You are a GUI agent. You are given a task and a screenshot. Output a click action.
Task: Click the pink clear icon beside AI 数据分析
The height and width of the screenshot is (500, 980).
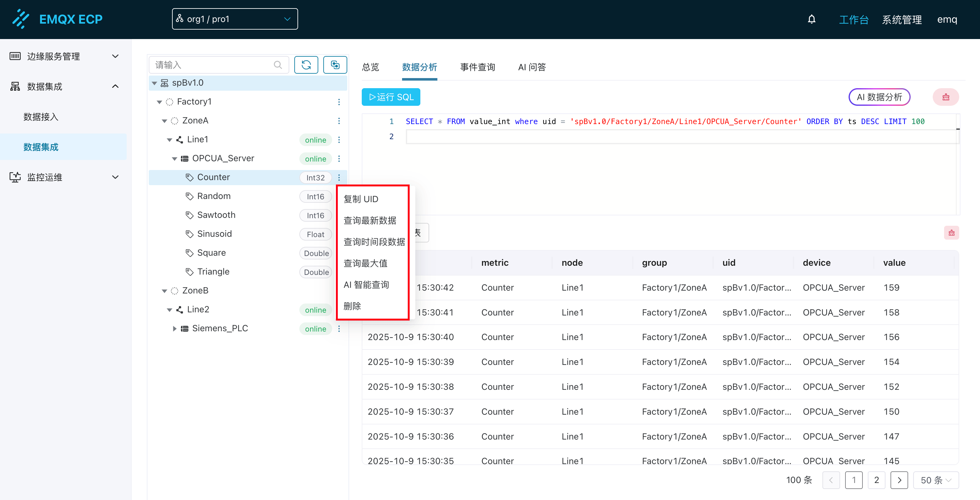tap(946, 97)
